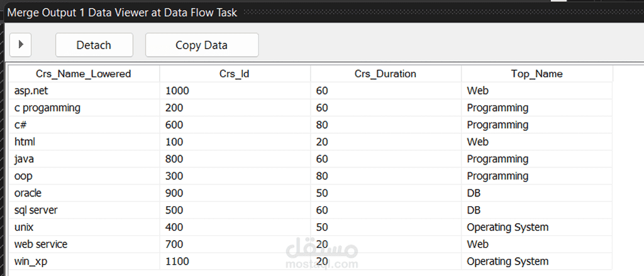Select the java course cell

tap(84, 158)
